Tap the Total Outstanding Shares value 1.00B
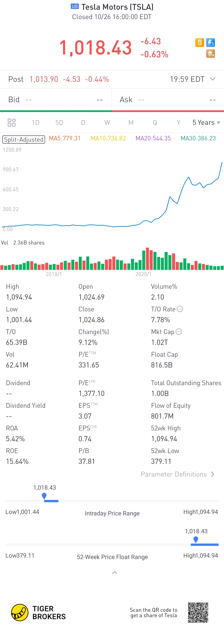224x644 pixels. coord(160,393)
